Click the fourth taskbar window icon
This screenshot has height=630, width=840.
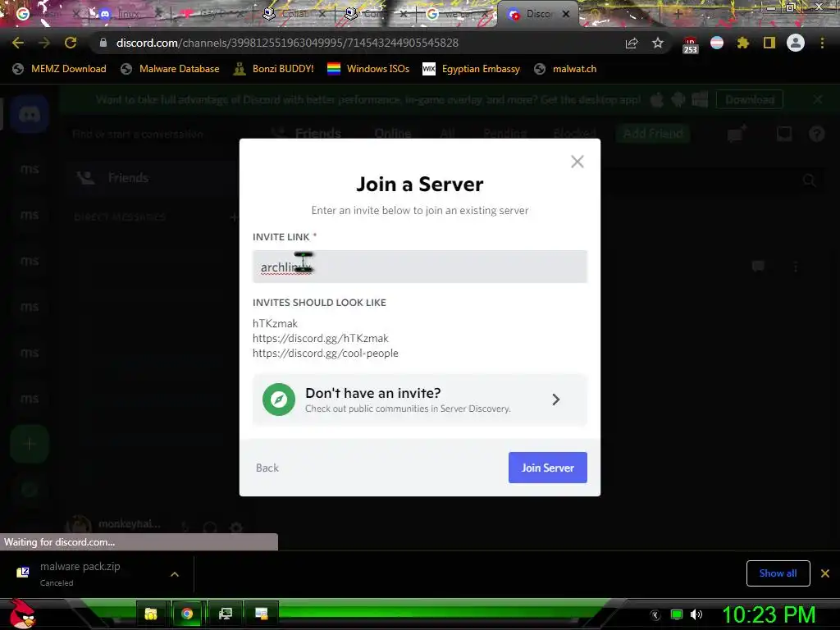click(x=262, y=614)
